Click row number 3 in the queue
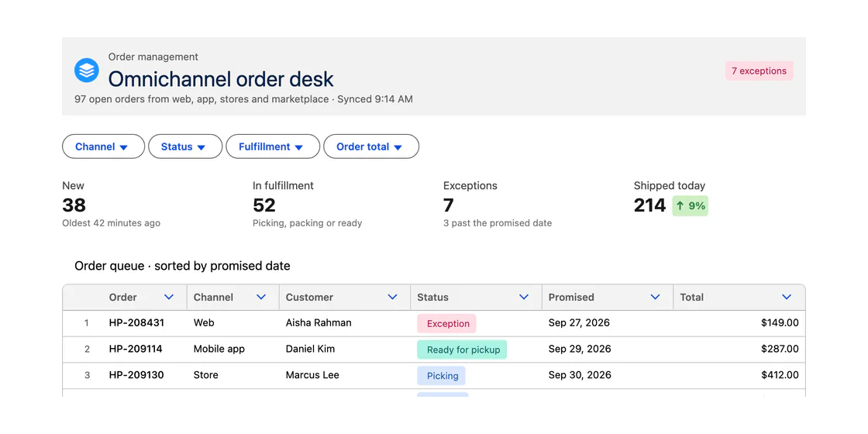This screenshot has height=434, width=868. pos(87,375)
